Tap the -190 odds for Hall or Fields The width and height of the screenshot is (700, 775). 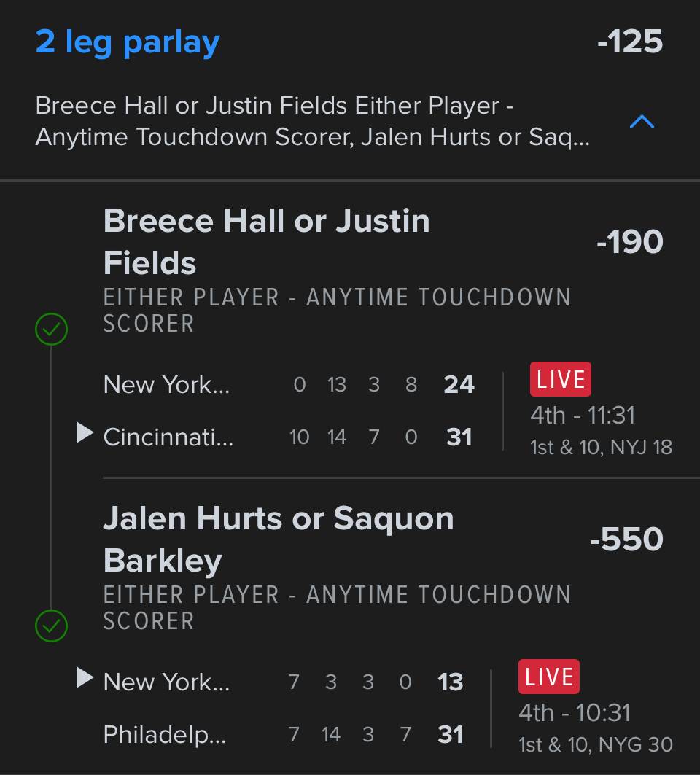pyautogui.click(x=629, y=241)
